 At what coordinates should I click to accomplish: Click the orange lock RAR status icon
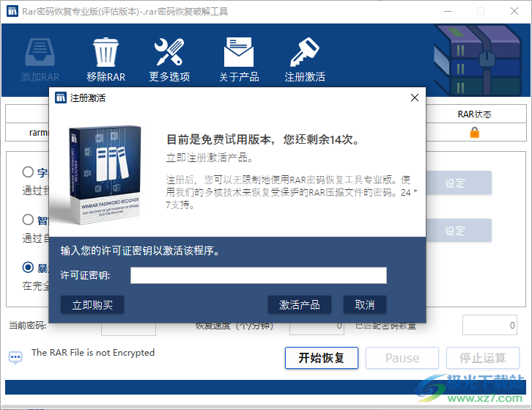(475, 132)
